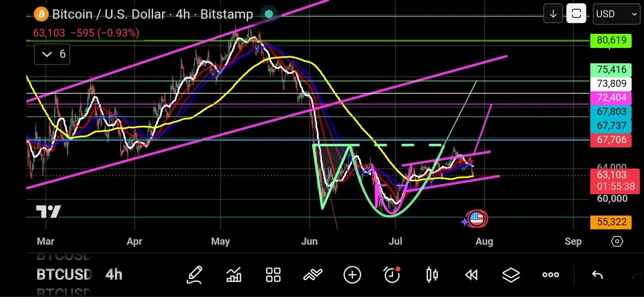Screen dimensions: 644x297
Task: Open the US flag economic event marker
Action: (477, 218)
